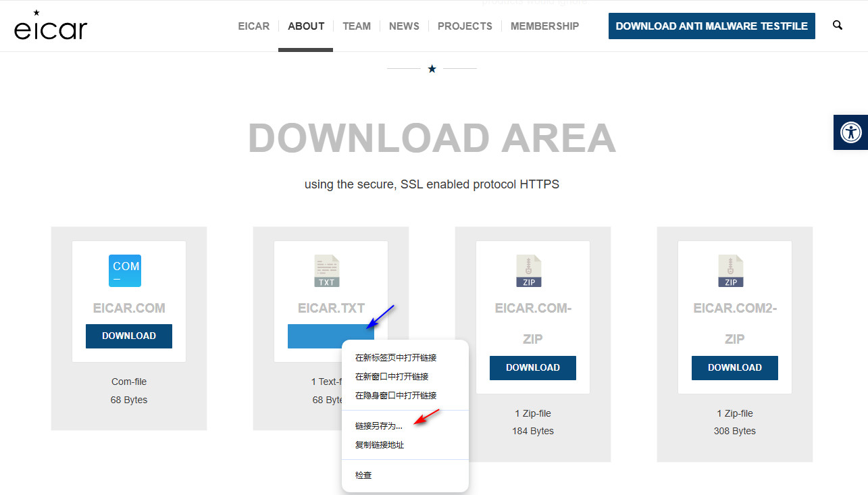The height and width of the screenshot is (495, 868).
Task: Open the EICAR navigation menu item
Action: click(254, 26)
